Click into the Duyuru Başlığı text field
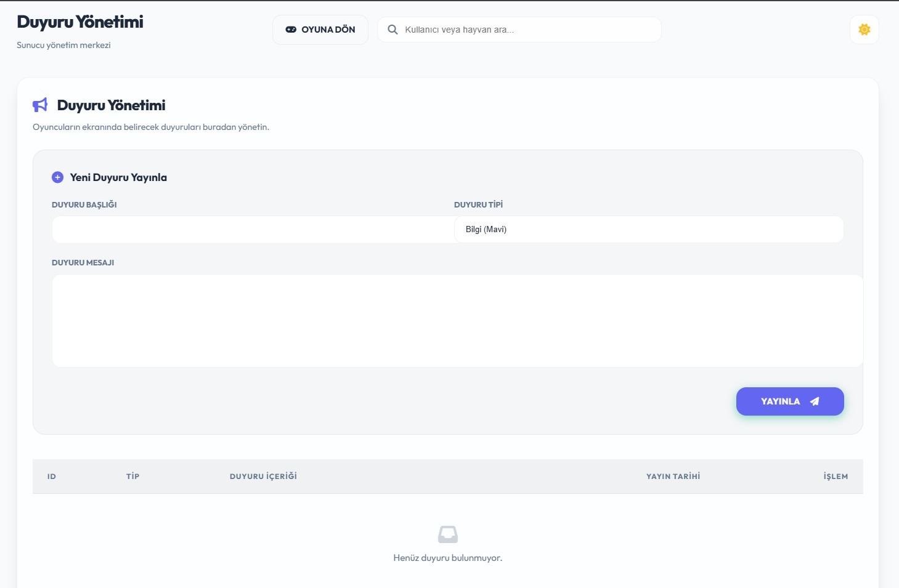 (x=253, y=230)
